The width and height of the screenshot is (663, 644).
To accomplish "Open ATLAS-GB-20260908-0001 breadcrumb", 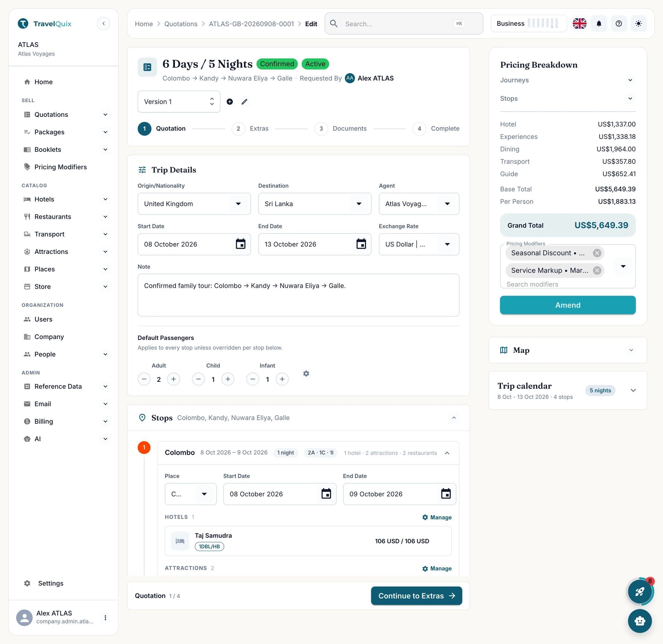I will (x=251, y=24).
